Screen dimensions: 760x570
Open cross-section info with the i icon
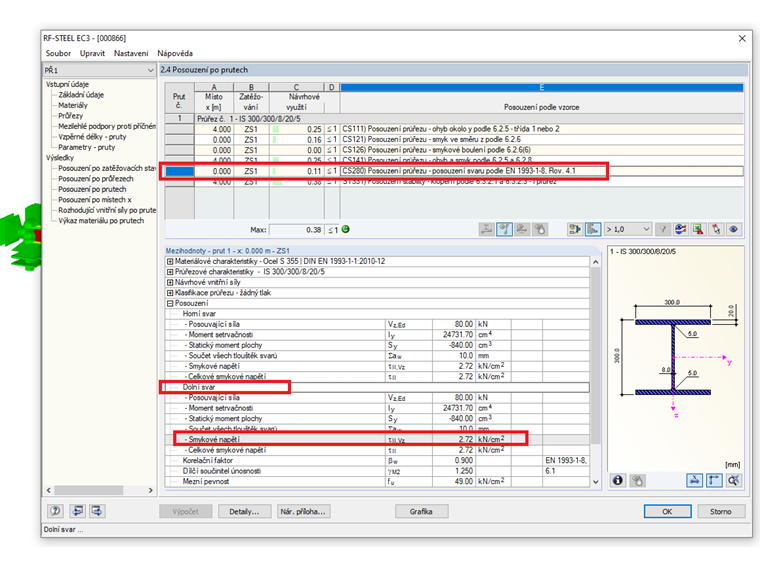[x=618, y=480]
